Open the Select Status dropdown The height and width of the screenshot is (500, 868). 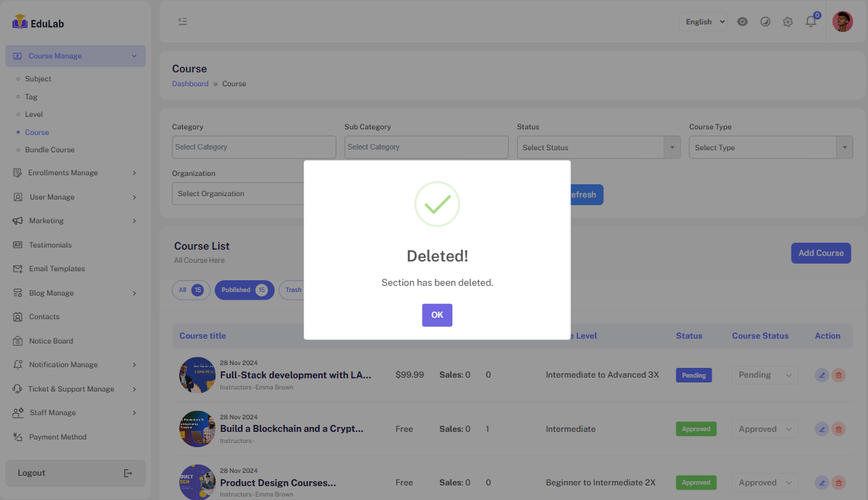598,147
